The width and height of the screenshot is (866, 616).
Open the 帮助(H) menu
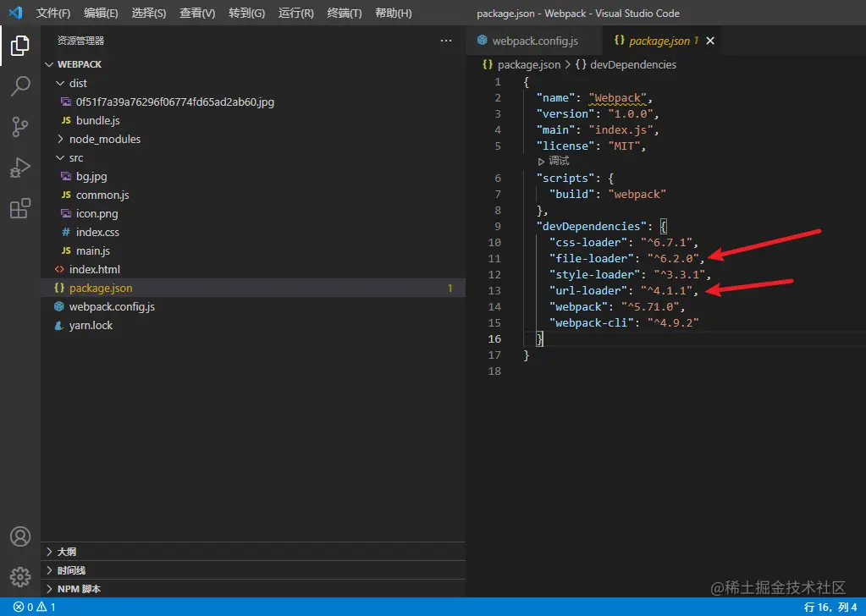click(394, 14)
